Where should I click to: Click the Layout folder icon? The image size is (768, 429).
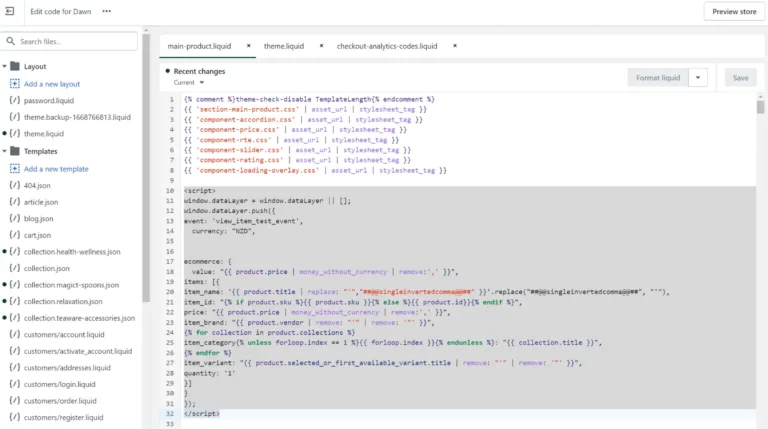coord(15,66)
